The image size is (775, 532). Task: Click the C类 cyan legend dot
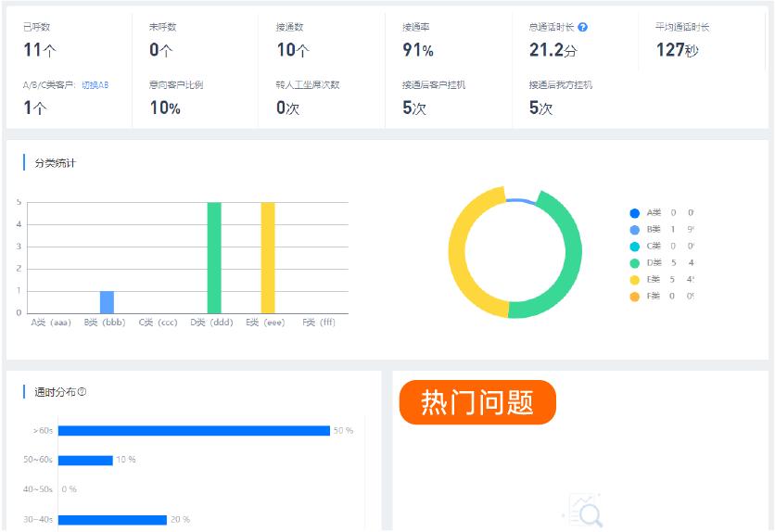click(x=635, y=246)
